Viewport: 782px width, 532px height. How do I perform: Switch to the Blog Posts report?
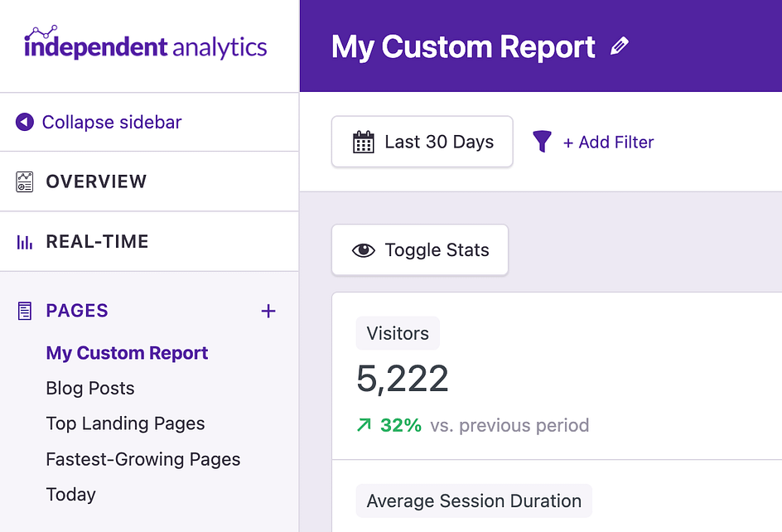tap(90, 388)
